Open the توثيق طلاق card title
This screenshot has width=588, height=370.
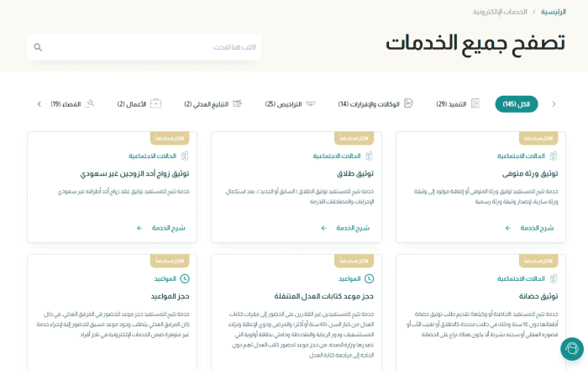tap(354, 173)
